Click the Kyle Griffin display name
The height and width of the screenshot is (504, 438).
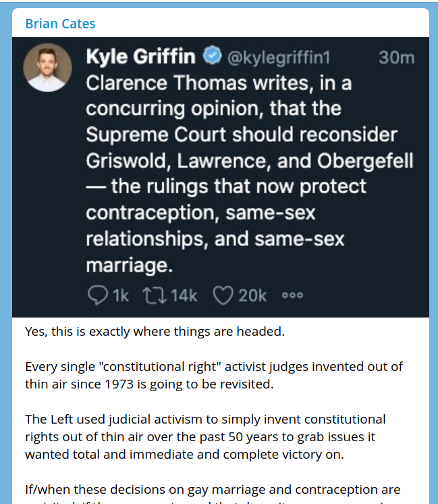coord(142,57)
